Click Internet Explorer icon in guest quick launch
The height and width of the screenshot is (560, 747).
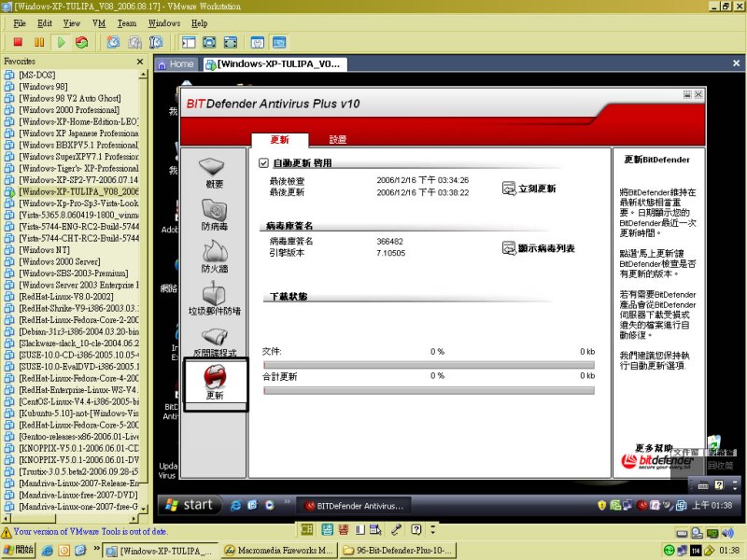coord(235,505)
